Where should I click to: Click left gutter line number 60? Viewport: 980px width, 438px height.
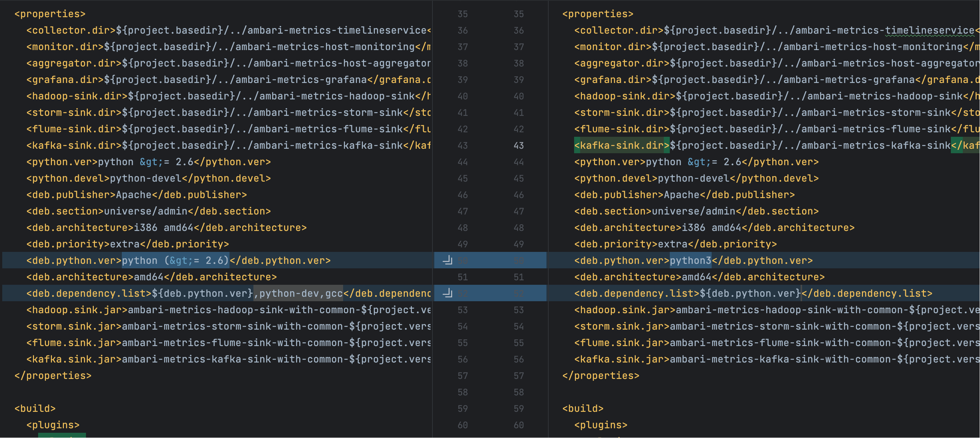(x=463, y=425)
